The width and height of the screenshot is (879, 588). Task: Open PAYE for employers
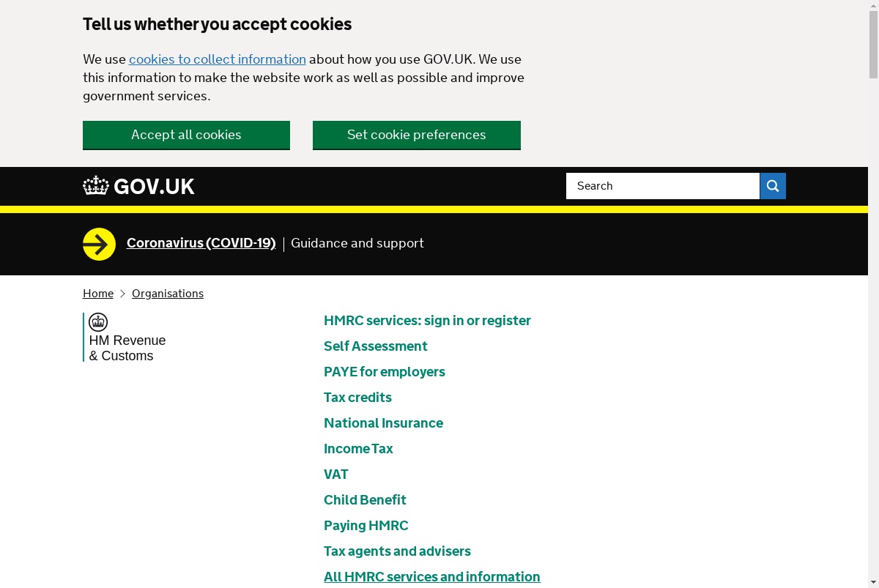(385, 372)
